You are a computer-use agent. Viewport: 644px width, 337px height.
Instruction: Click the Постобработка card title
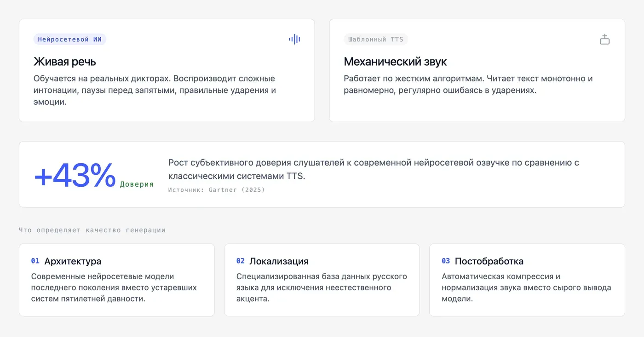pos(489,261)
